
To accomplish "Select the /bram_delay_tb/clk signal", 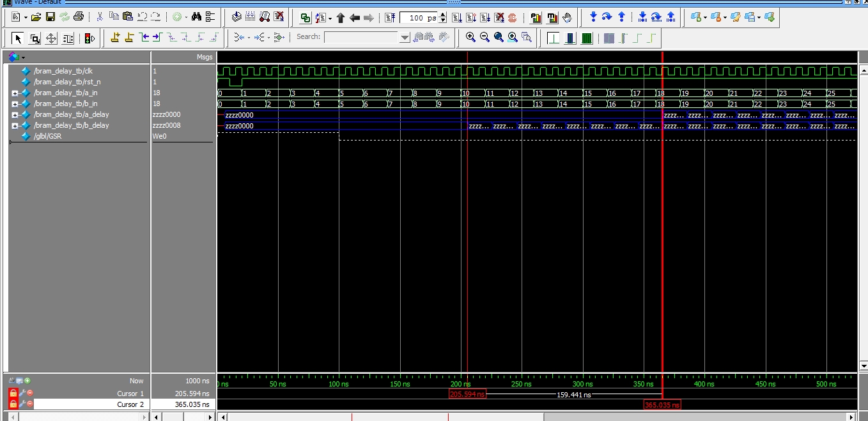I will [63, 71].
